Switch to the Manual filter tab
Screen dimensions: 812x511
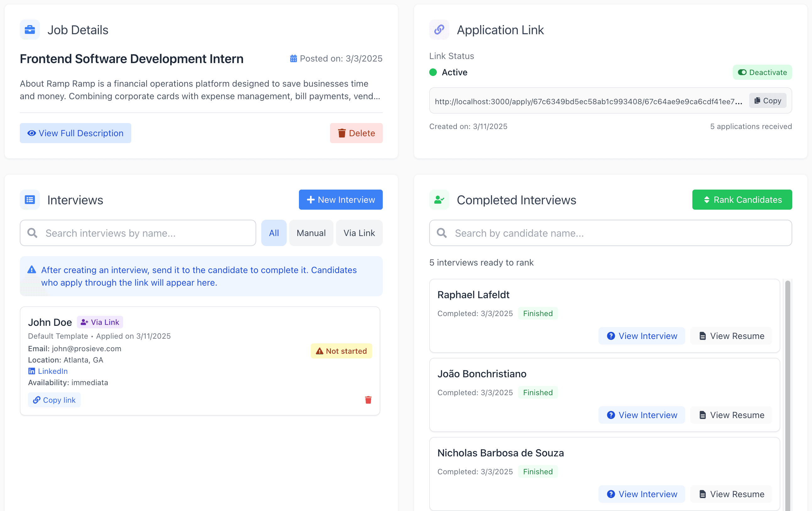click(311, 233)
